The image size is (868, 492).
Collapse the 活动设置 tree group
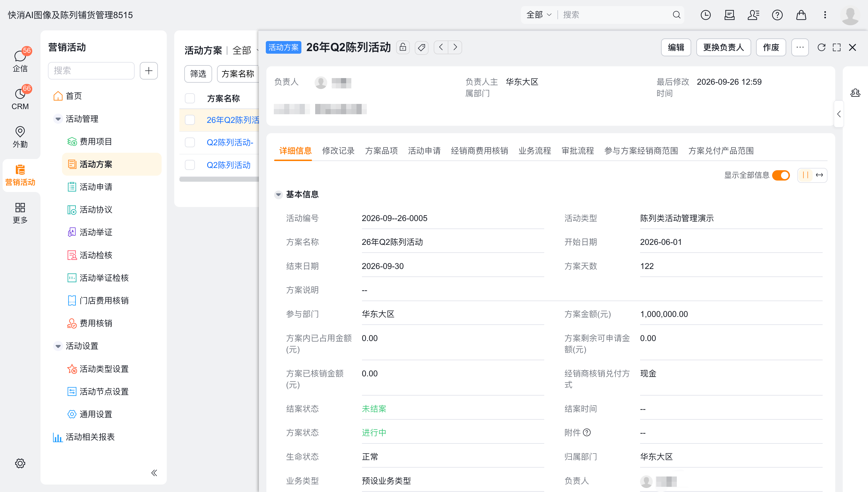pos(58,346)
